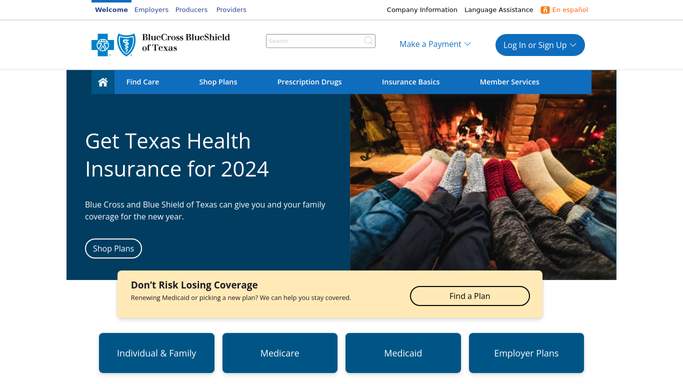
Task: Open the Find Care menu
Action: click(x=142, y=82)
